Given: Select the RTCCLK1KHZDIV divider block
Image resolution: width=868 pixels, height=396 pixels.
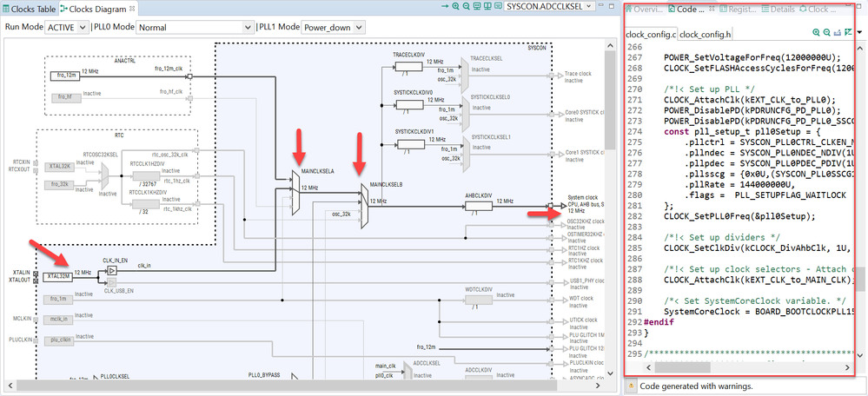Looking at the screenshot, I should coord(146,204).
